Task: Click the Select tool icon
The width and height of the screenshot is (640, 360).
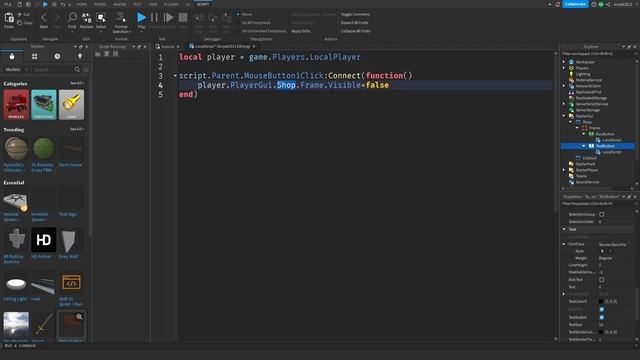Action: coord(101,17)
